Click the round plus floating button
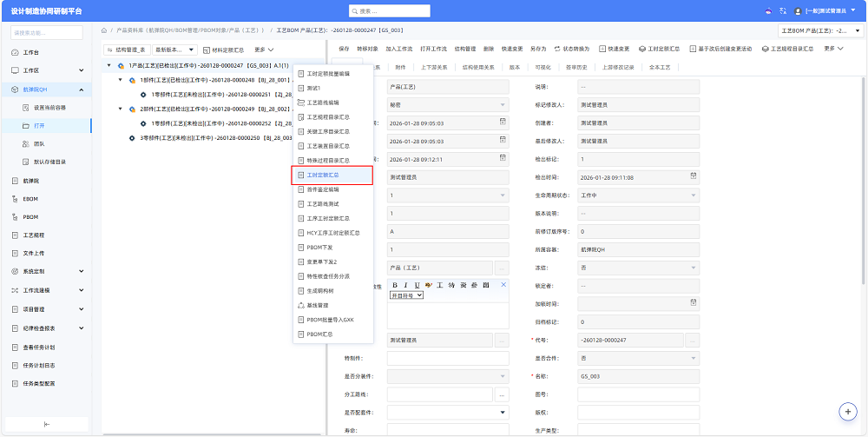 847,411
